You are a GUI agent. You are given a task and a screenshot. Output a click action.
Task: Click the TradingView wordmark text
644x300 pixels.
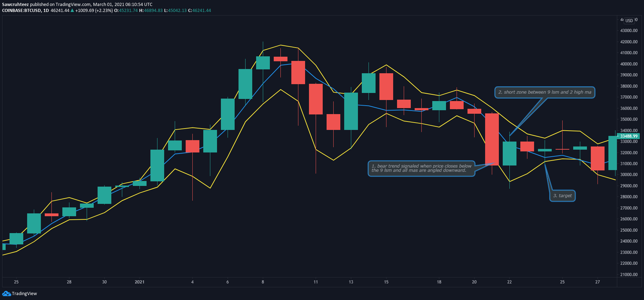(24, 294)
